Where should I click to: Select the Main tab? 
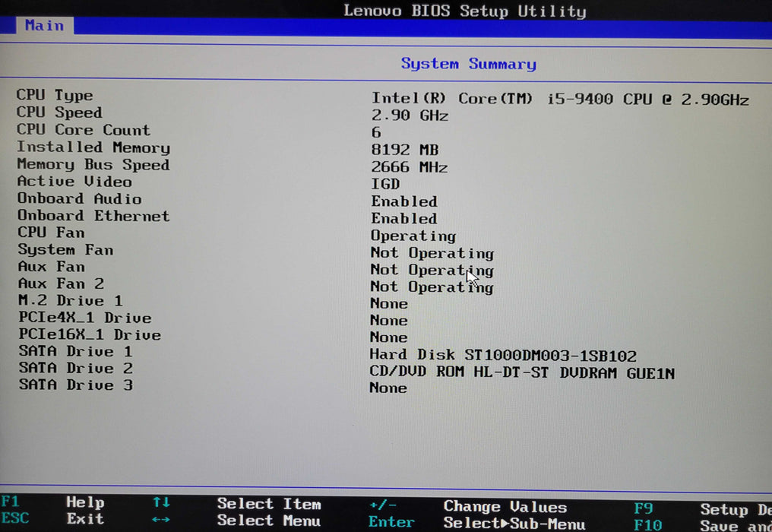[44, 26]
